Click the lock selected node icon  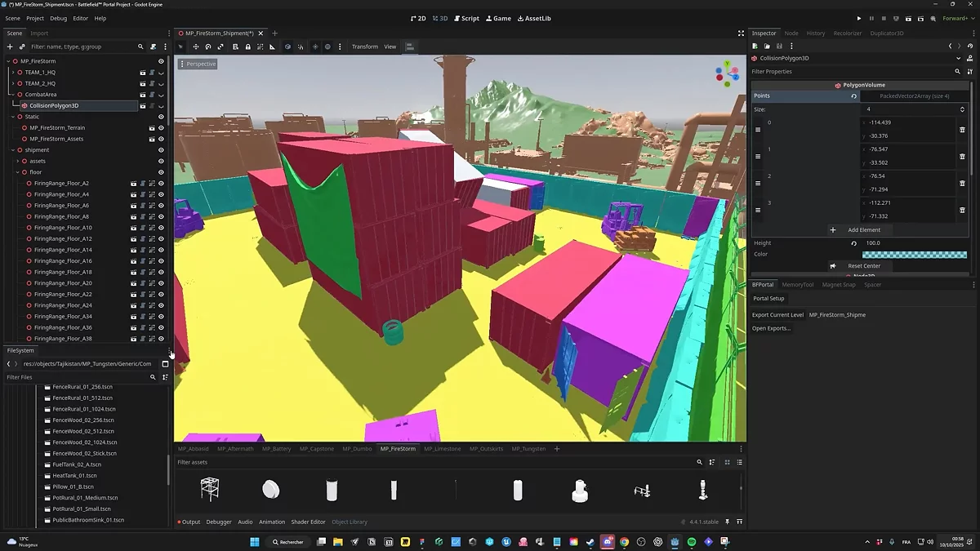point(248,47)
